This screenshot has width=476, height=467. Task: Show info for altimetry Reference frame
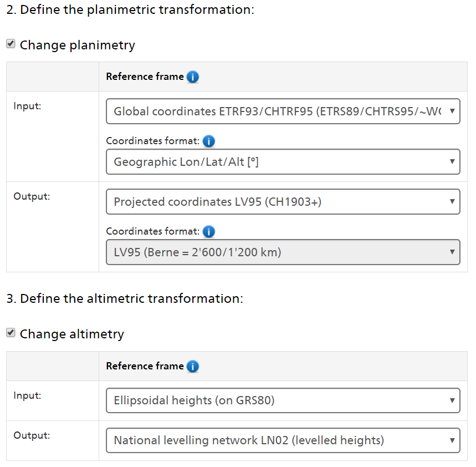coord(192,367)
